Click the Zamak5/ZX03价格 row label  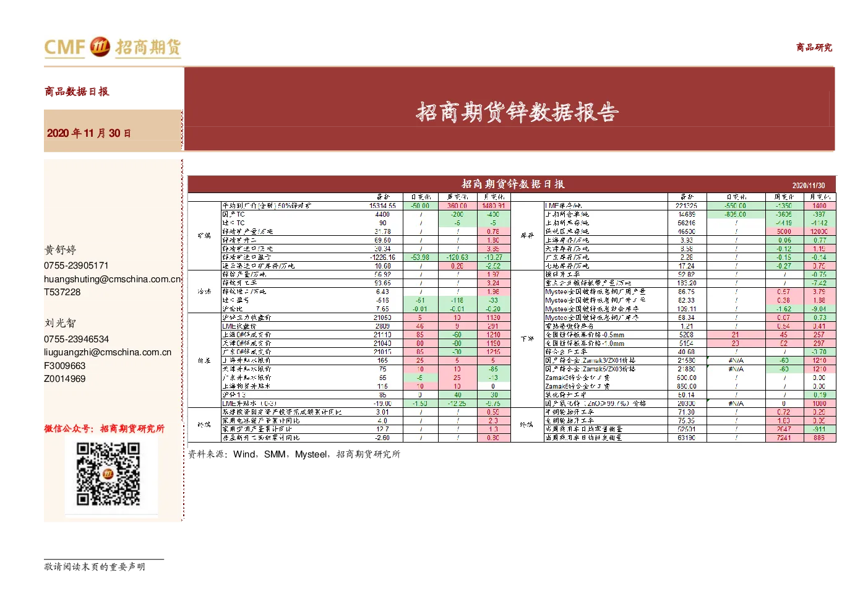(590, 369)
